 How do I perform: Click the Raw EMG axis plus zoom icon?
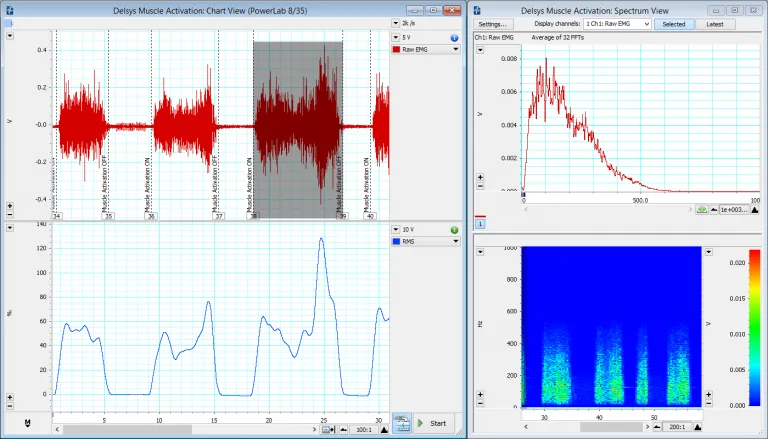click(9, 204)
